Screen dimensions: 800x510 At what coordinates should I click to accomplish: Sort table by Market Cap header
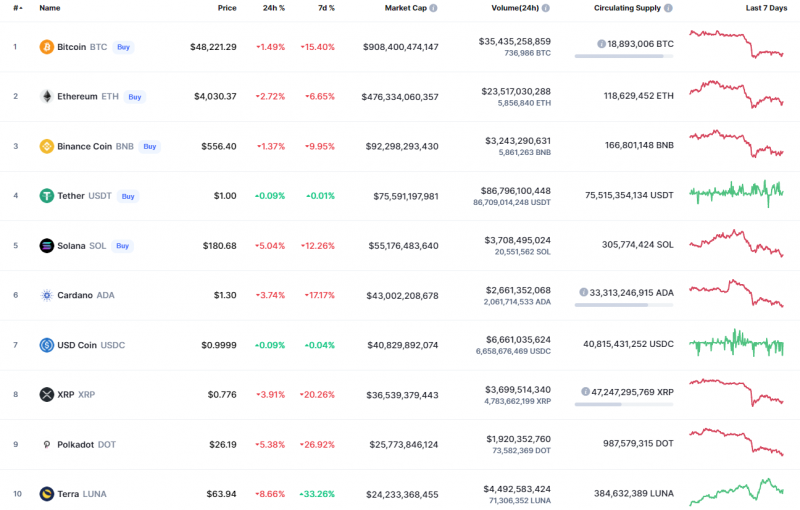point(406,8)
